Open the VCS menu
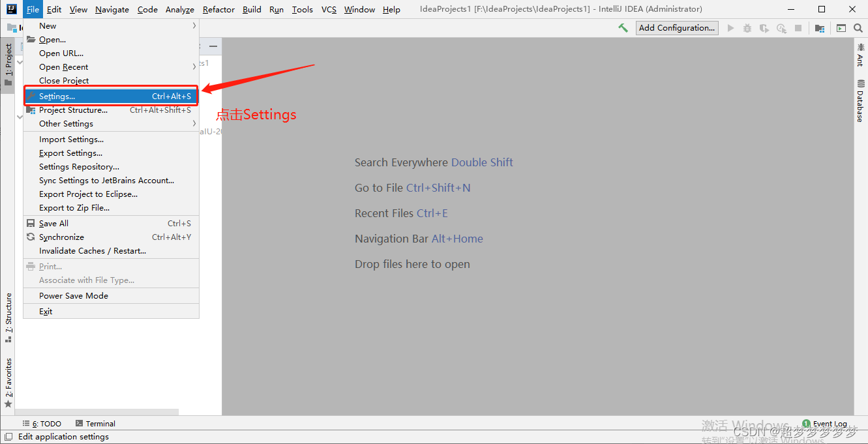Viewport: 868px width, 444px height. click(x=329, y=9)
